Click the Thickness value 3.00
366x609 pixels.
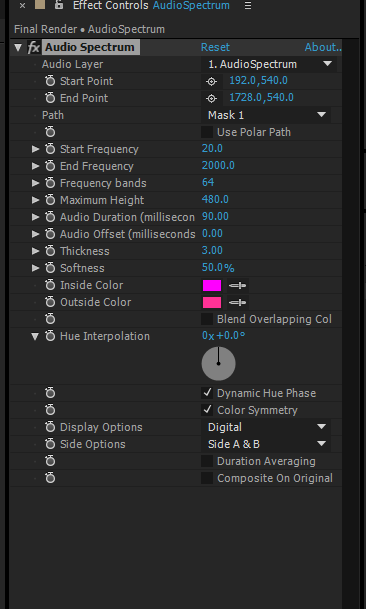tap(212, 251)
